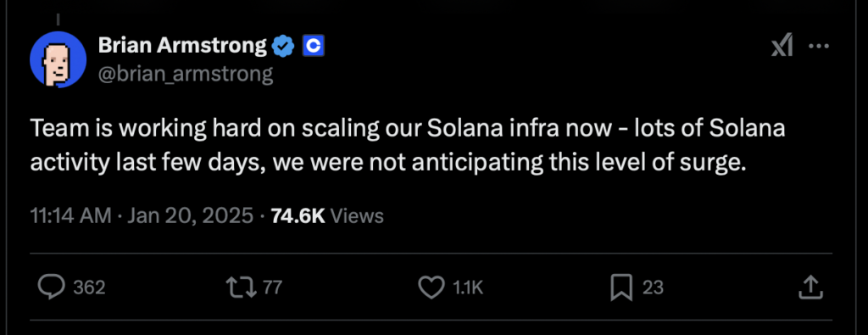The image size is (868, 335).
Task: Open the three-dot more options menu
Action: point(819,47)
